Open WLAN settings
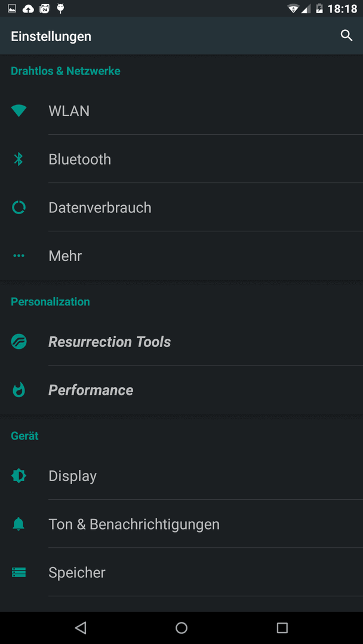Image resolution: width=363 pixels, height=644 pixels. point(181,111)
